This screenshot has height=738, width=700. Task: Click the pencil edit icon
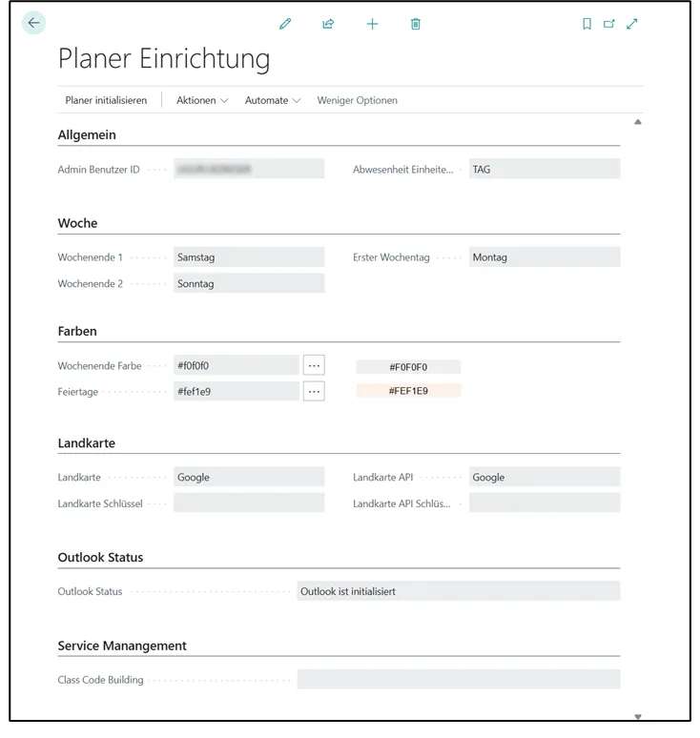coord(285,24)
